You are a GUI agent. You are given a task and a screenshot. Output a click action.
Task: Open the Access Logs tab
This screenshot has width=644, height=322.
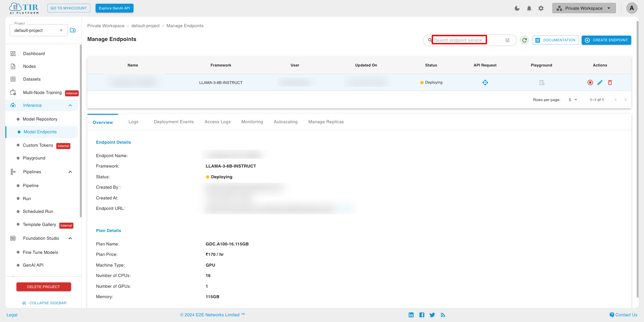(217, 122)
